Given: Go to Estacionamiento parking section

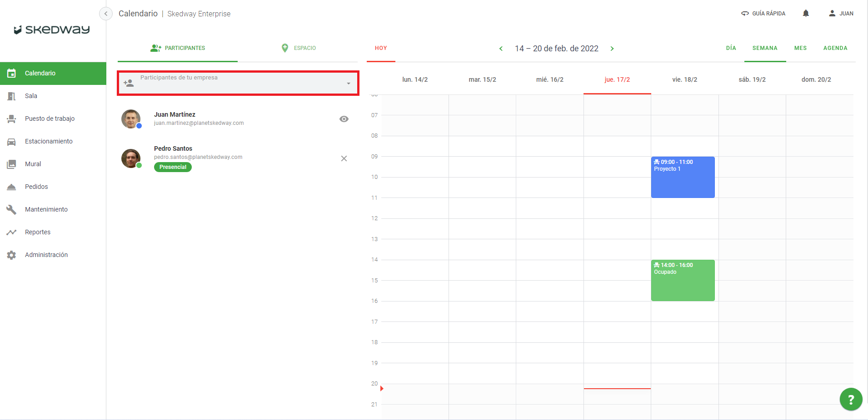Looking at the screenshot, I should coord(49,141).
